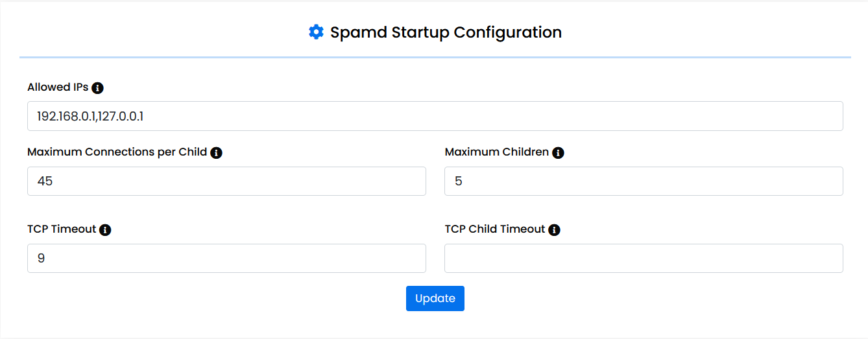
Task: Click into the TCP Timeout field
Action: 226,258
